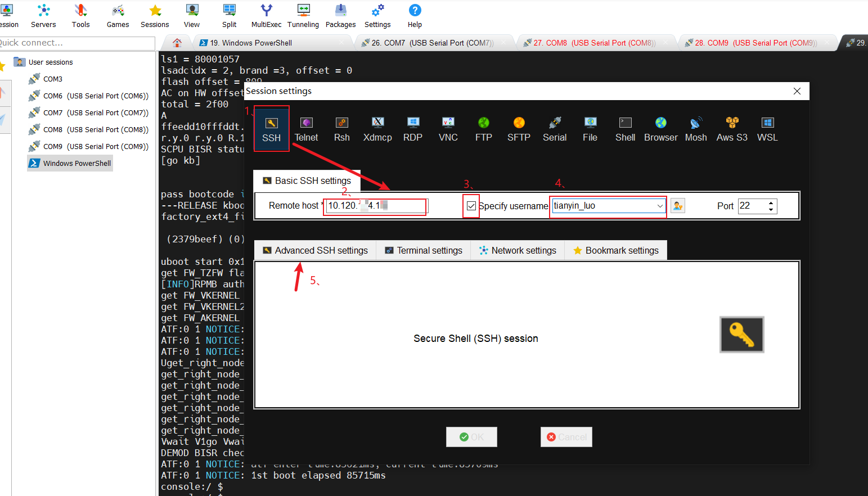Click the OK button
868x496 pixels.
tap(471, 437)
